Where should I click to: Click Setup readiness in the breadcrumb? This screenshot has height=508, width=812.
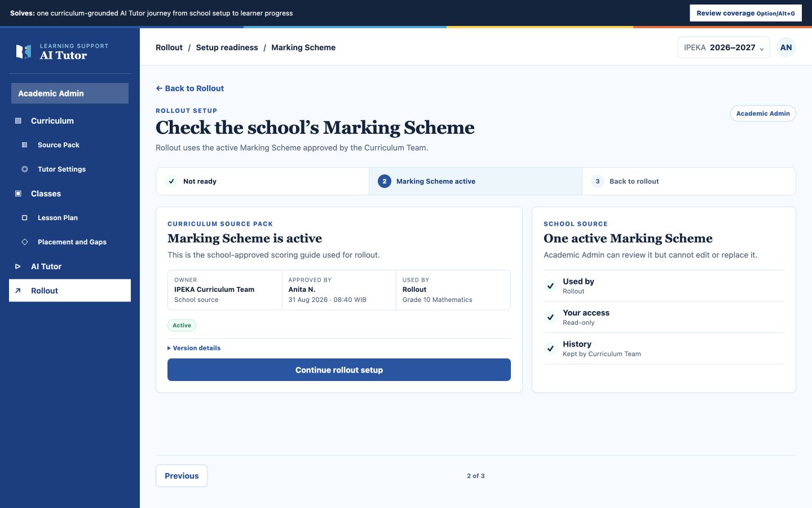227,47
